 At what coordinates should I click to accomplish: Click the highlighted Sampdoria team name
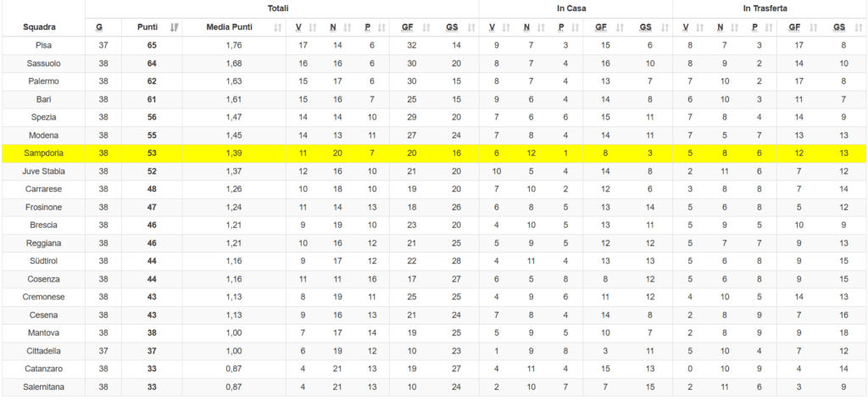(x=42, y=153)
